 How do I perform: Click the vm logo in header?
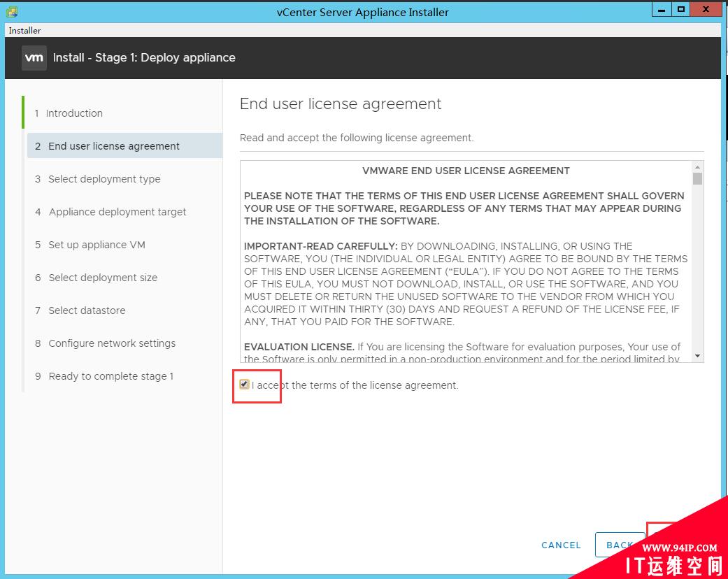click(34, 57)
